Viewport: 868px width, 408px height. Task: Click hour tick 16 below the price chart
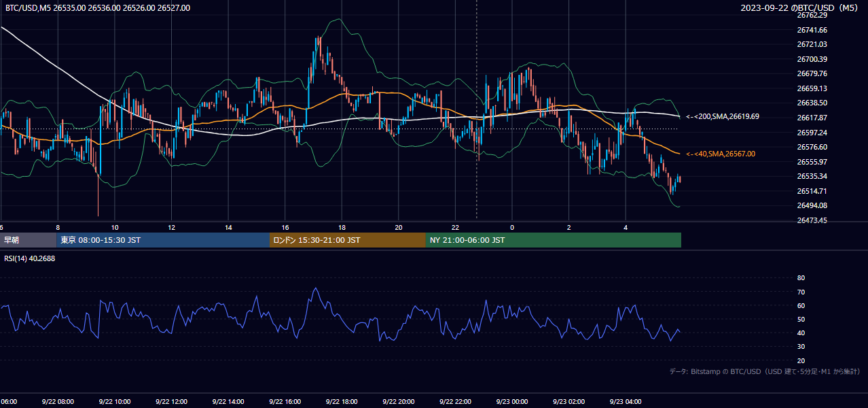(x=285, y=228)
